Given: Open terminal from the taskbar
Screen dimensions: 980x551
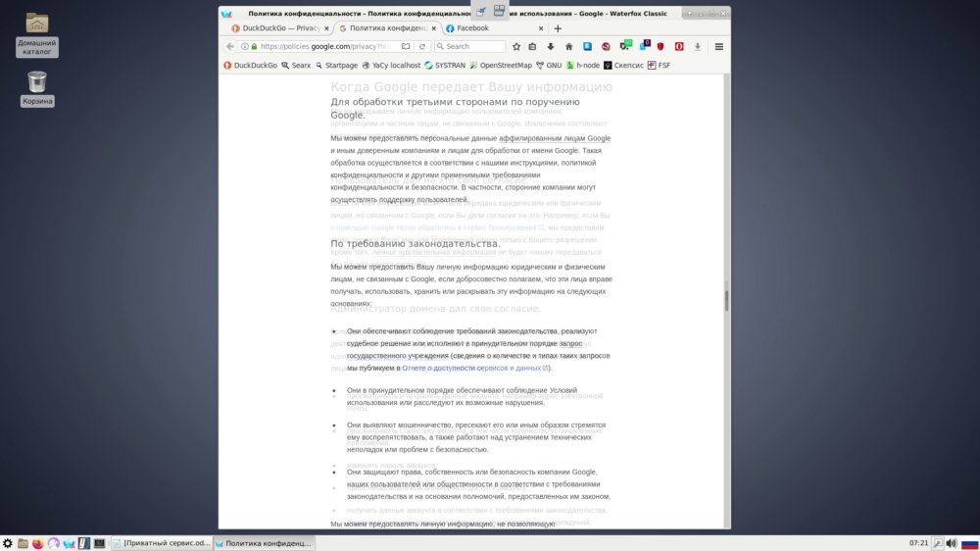Looking at the screenshot, I should coord(99,543).
